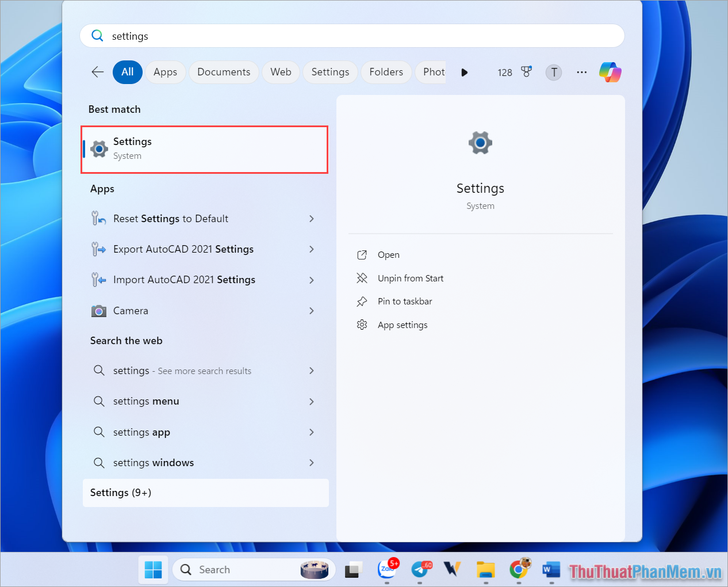Expand the 'settings menu' web result chevron

click(312, 402)
